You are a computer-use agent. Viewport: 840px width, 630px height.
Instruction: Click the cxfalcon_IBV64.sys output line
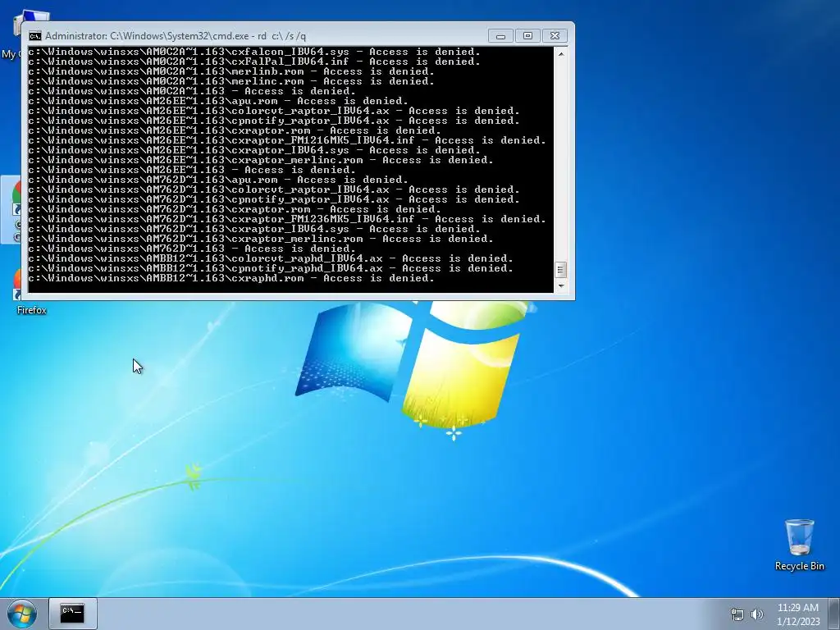(x=254, y=52)
